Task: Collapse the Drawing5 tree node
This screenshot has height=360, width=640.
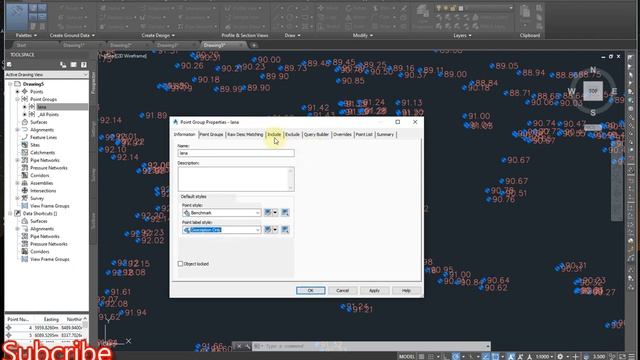Action: pyautogui.click(x=10, y=84)
